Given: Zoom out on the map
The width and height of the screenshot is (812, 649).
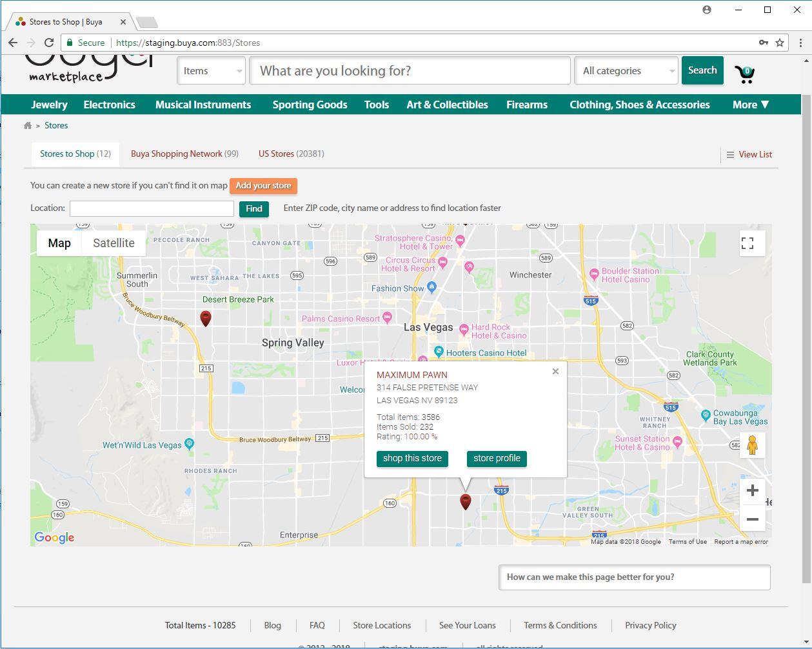Looking at the screenshot, I should pyautogui.click(x=752, y=519).
